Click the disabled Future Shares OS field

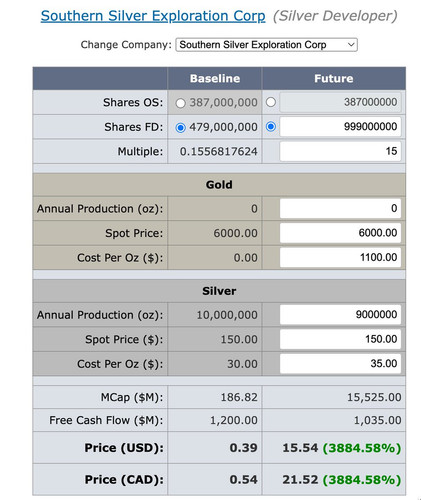[x=340, y=102]
